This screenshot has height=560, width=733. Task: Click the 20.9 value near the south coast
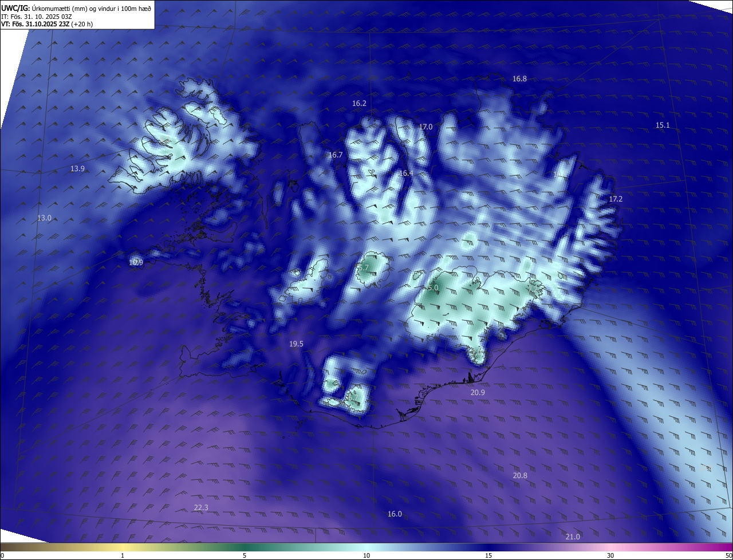tap(478, 393)
